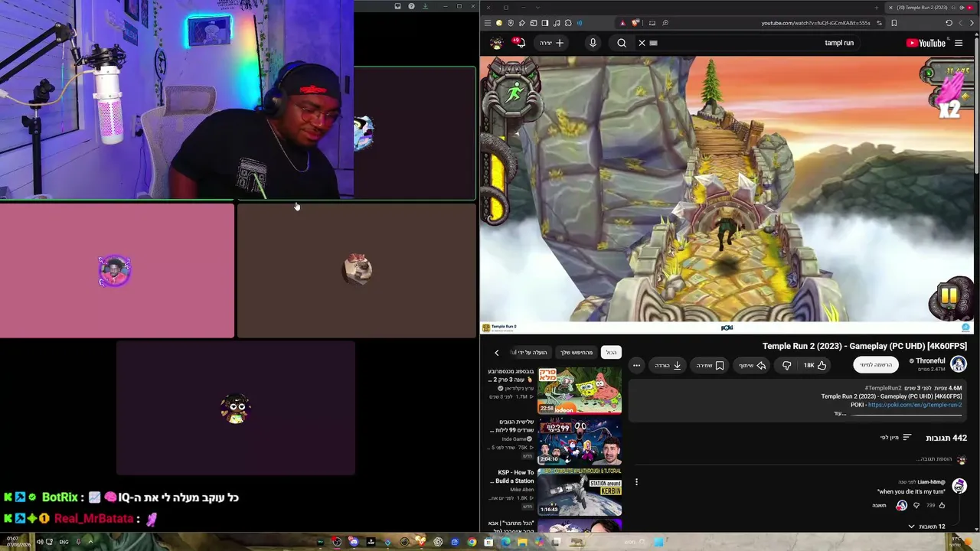Screen dimensions: 980x551
Task: Open the browser main menu icon
Action: pos(488,23)
